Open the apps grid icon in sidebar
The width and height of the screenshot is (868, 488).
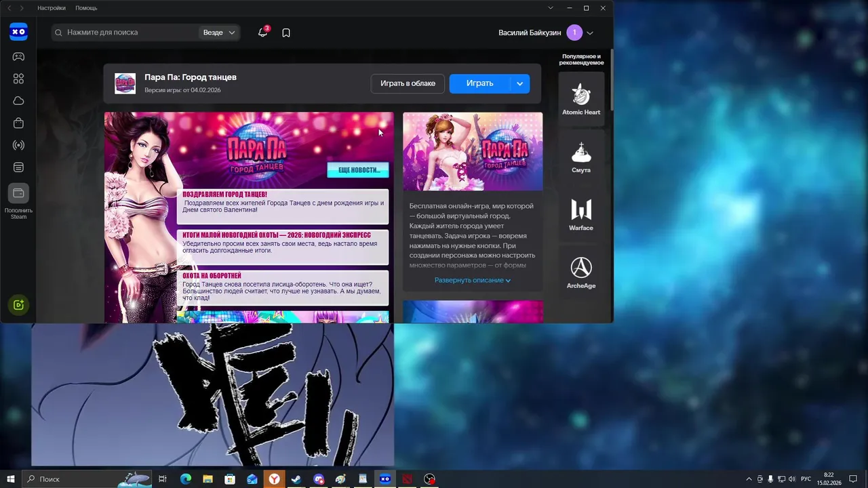click(x=18, y=79)
